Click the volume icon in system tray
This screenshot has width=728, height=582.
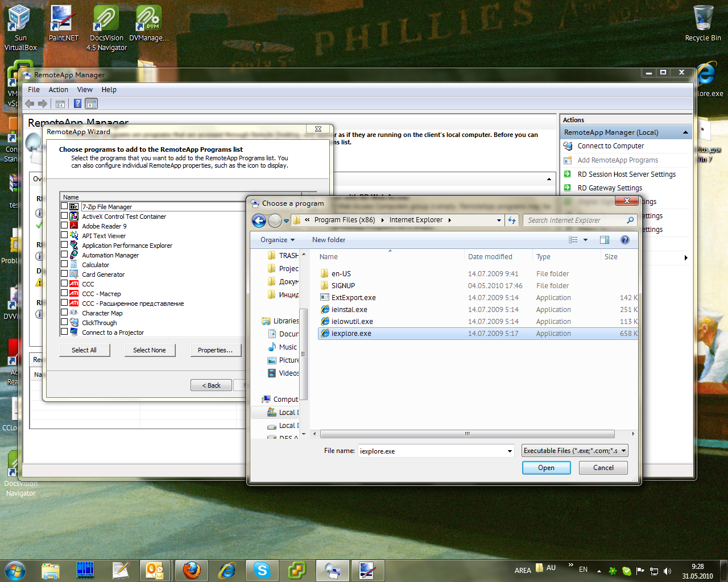tap(667, 571)
